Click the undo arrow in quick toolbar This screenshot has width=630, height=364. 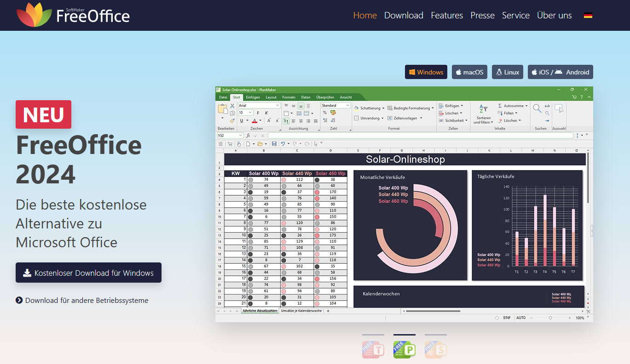[x=283, y=144]
